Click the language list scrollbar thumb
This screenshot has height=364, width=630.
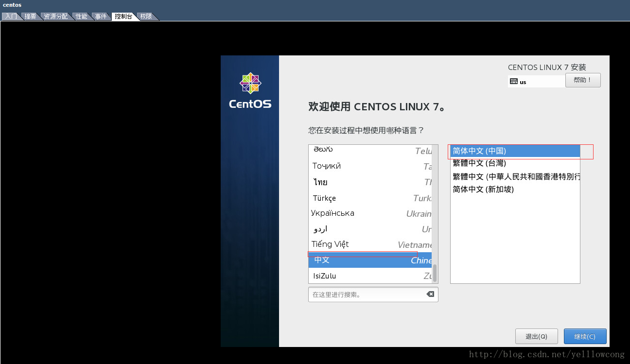pyautogui.click(x=435, y=273)
